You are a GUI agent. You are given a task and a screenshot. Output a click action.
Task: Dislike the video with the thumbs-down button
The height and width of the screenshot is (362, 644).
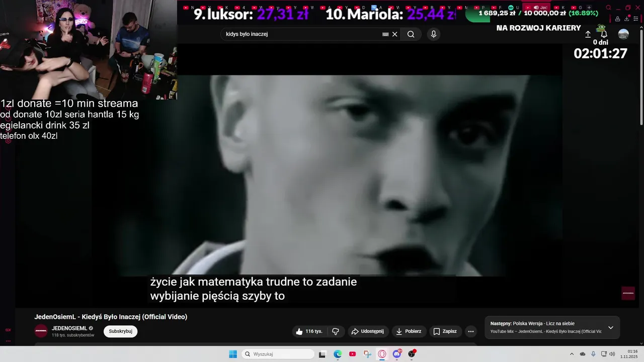(x=336, y=331)
